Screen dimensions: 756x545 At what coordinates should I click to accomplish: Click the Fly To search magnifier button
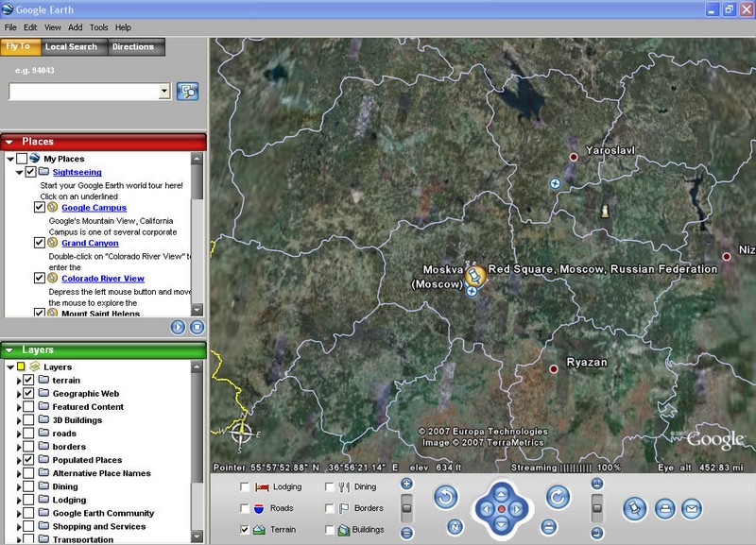187,91
